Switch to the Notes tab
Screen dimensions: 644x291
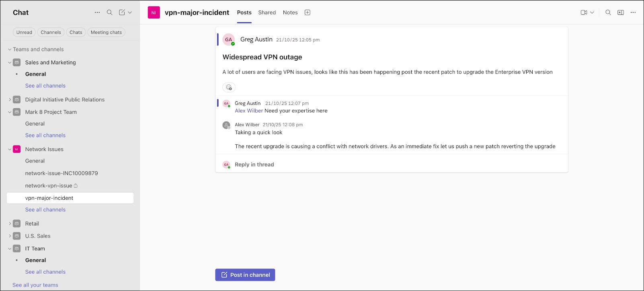click(290, 12)
